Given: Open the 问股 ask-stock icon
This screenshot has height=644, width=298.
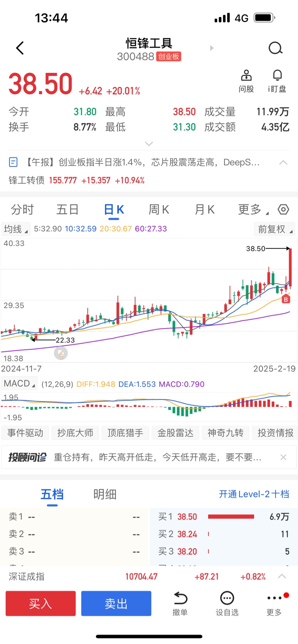Looking at the screenshot, I should coord(246,75).
